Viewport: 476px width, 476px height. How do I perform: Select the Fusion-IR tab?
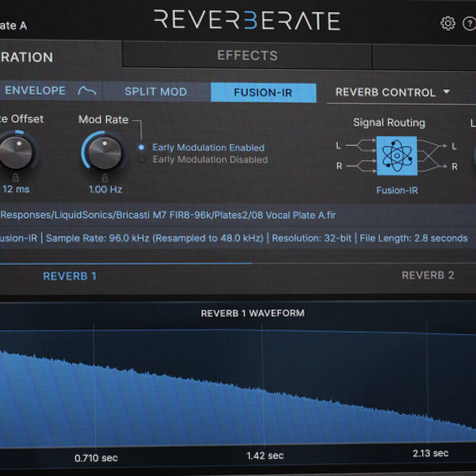pyautogui.click(x=263, y=93)
